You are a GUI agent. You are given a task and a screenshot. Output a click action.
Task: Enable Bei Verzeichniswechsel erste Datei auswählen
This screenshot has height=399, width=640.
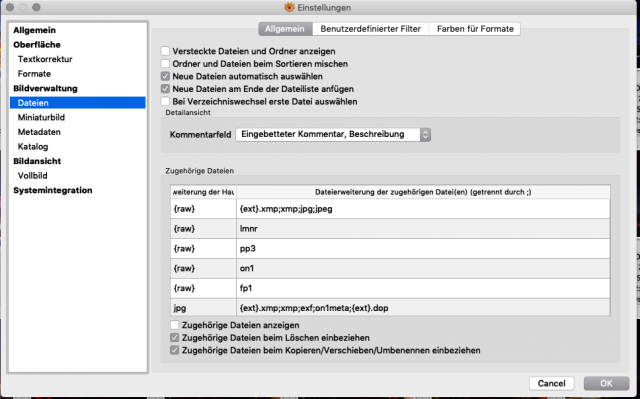165,101
